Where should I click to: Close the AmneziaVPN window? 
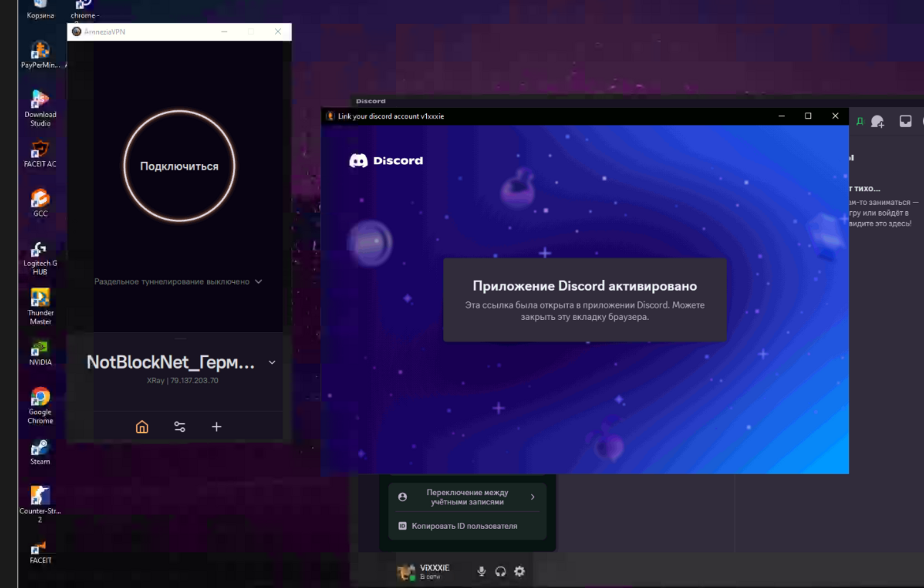[278, 32]
